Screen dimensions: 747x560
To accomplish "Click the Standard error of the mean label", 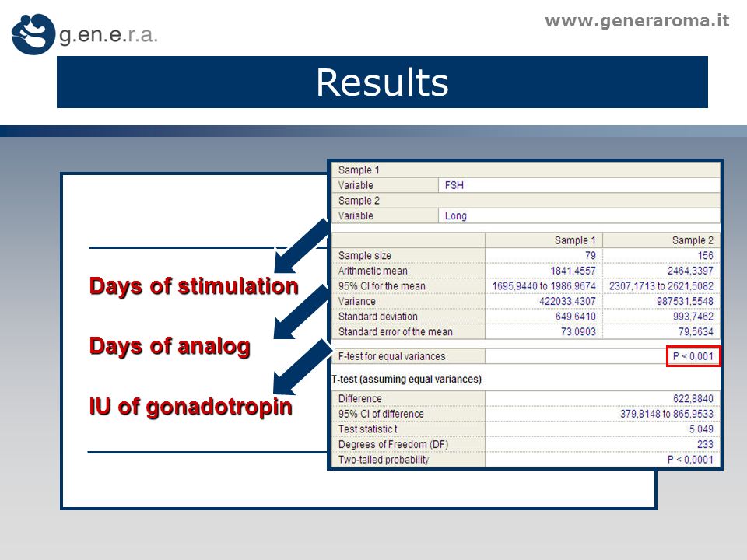I will pyautogui.click(x=395, y=332).
